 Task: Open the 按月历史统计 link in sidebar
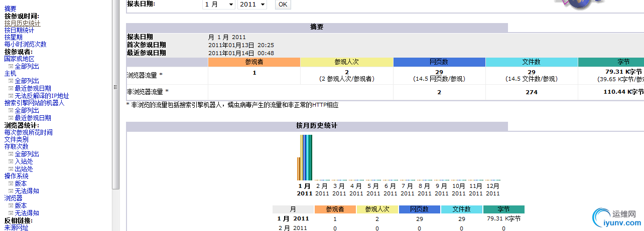coord(23,23)
